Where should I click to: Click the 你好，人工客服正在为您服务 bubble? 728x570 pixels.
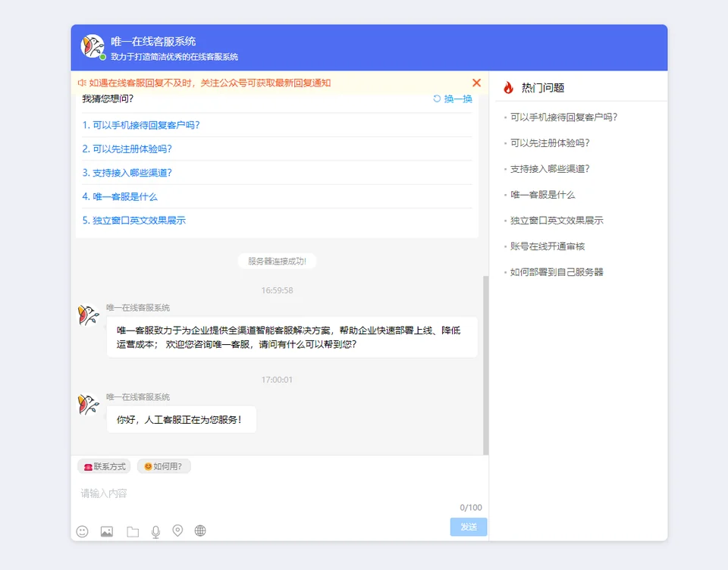pos(181,420)
